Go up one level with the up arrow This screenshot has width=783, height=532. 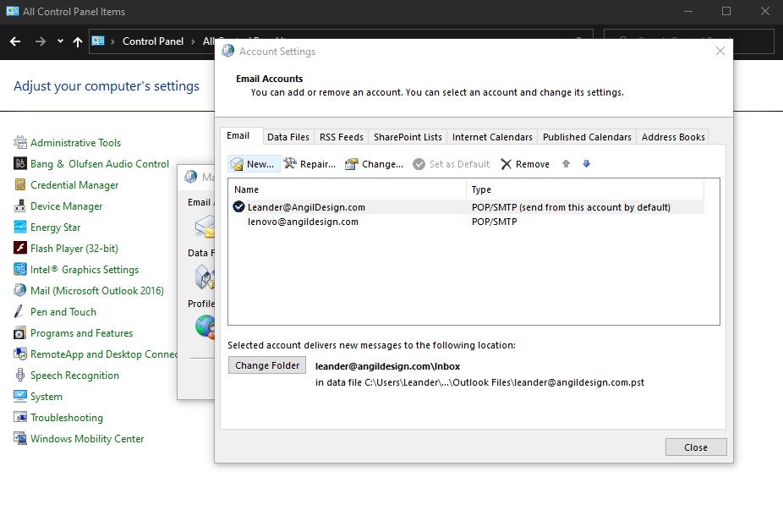78,41
